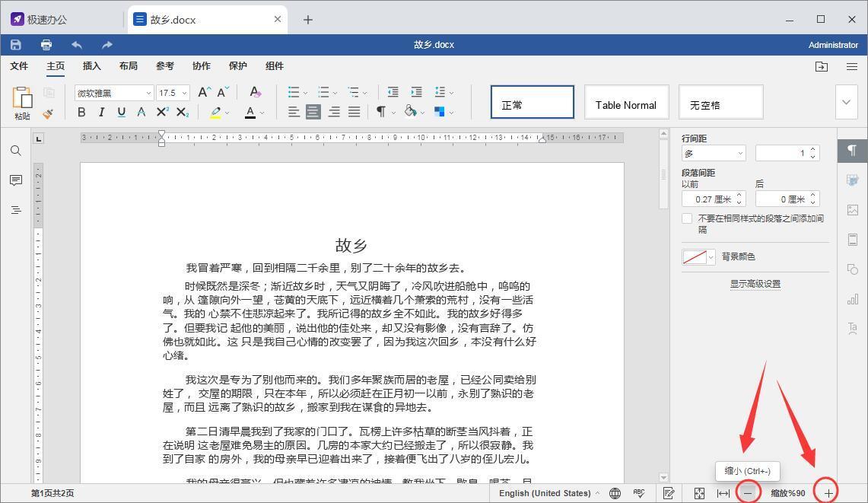868x503 pixels.
Task: Select the Format Painter tool
Action: coord(47,113)
